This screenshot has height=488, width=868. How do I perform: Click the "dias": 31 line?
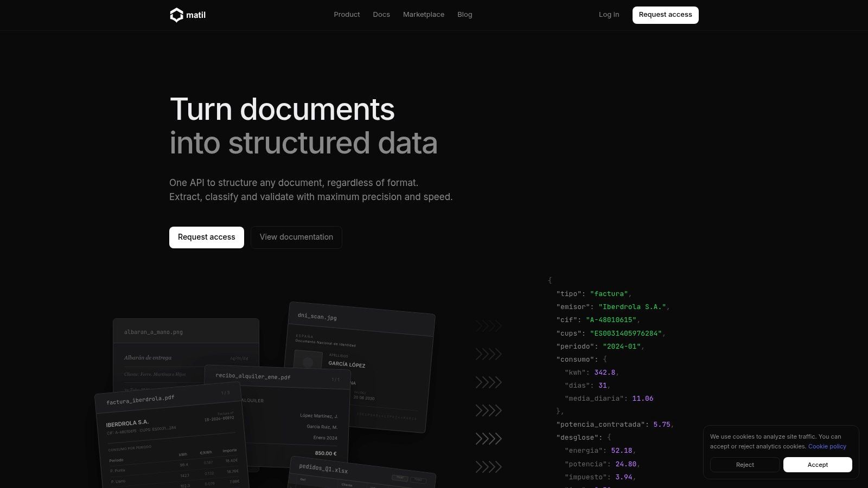(x=588, y=386)
